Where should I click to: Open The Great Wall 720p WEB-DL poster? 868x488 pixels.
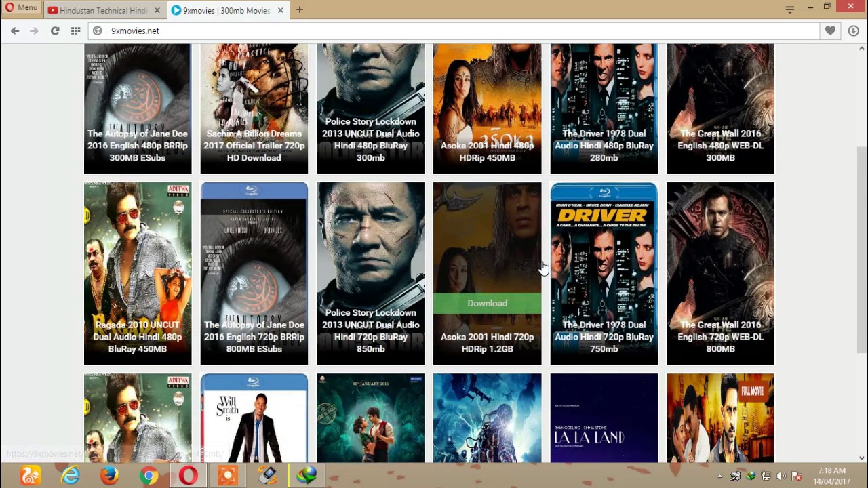click(x=721, y=273)
